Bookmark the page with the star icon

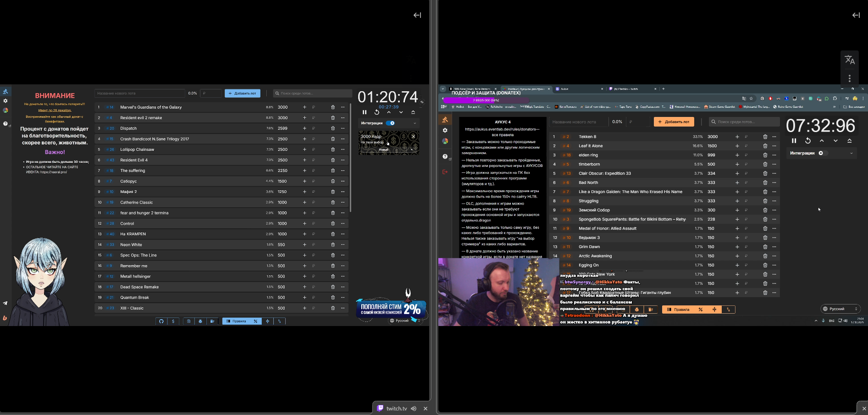(751, 99)
